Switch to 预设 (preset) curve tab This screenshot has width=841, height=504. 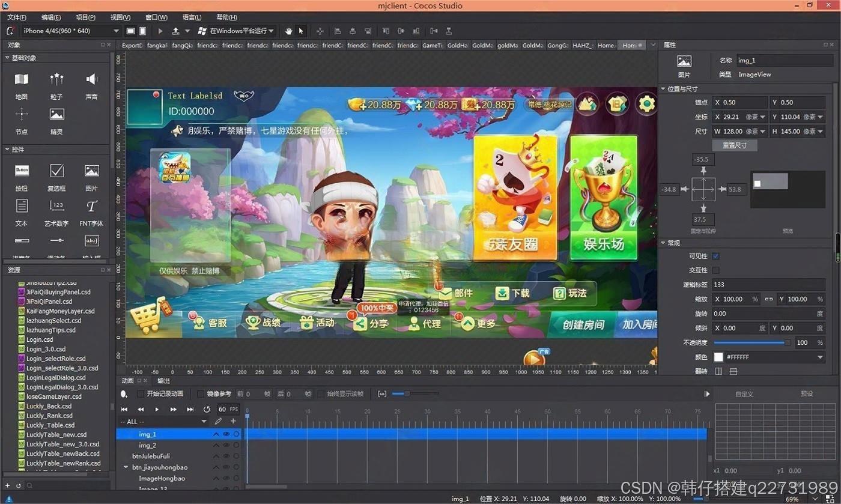(807, 394)
